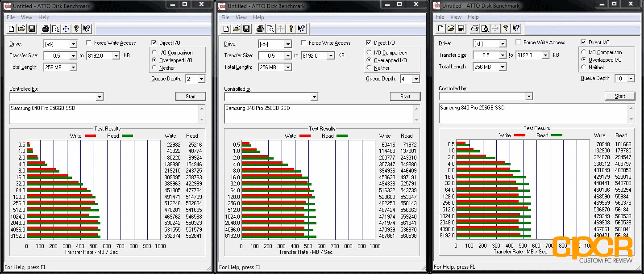Click the Save floppy icon in the Queue Depth 10 window
The image size is (644, 274).
point(461,29)
